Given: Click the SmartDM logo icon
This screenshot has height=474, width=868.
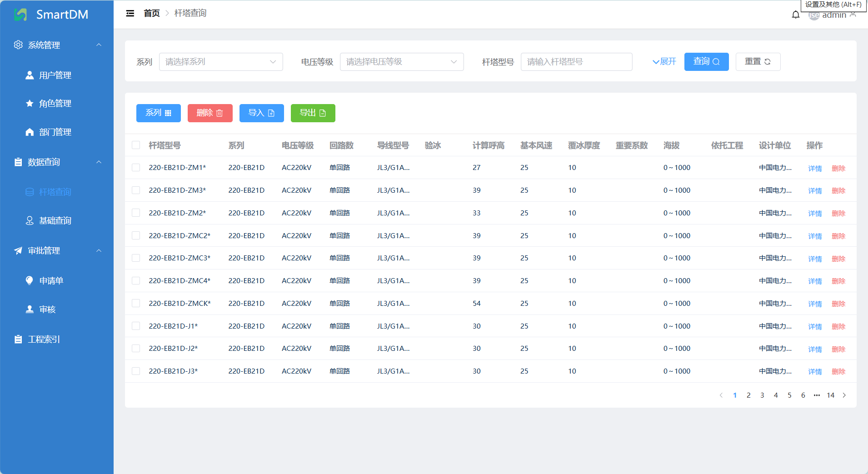Looking at the screenshot, I should pos(20,15).
